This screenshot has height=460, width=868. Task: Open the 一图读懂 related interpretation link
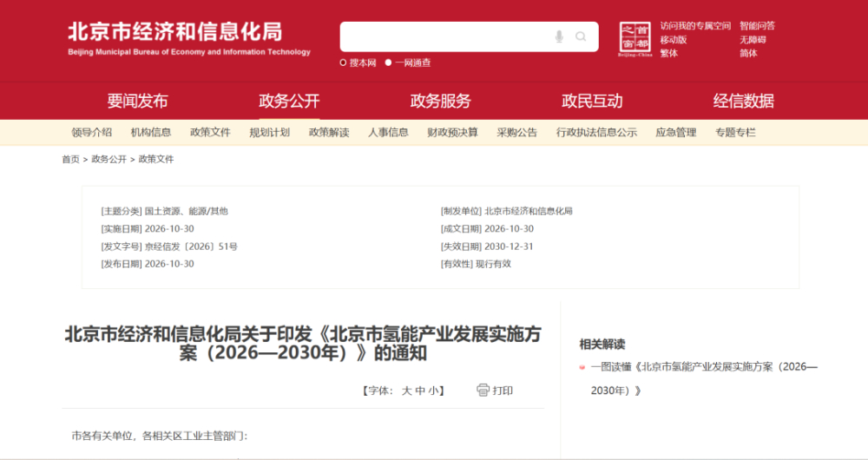pyautogui.click(x=704, y=378)
